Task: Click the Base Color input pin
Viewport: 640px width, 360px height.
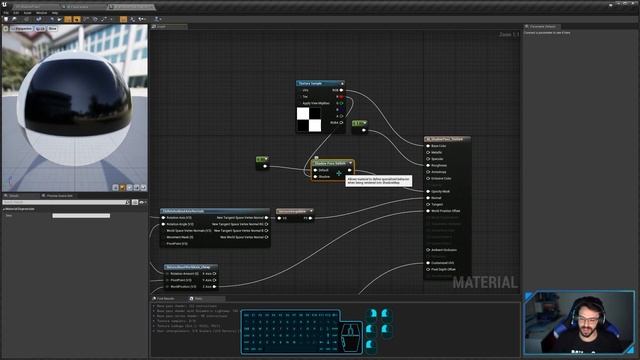Action: click(428, 146)
